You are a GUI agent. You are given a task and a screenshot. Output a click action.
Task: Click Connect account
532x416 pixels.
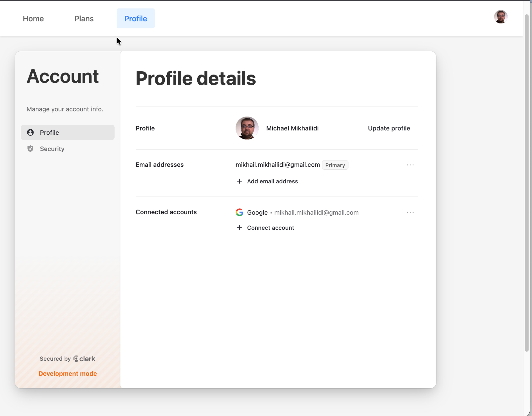pyautogui.click(x=271, y=228)
